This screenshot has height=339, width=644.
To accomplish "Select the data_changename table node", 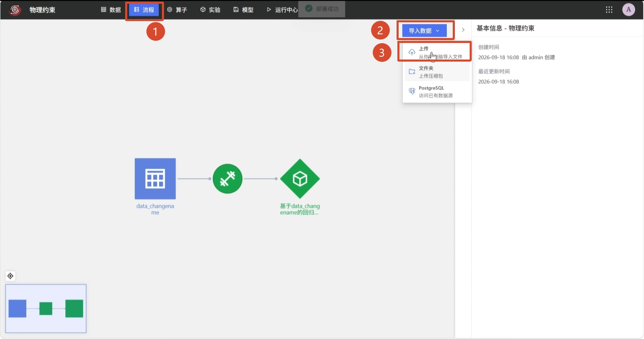I will [155, 179].
